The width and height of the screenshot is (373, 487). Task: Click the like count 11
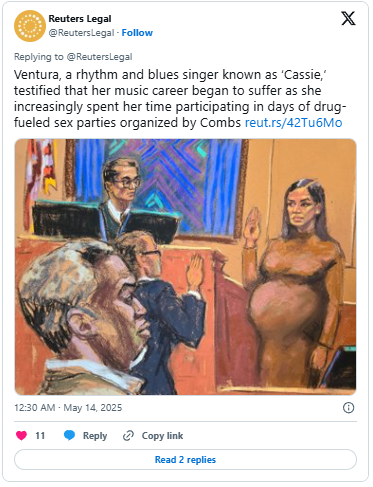point(40,436)
